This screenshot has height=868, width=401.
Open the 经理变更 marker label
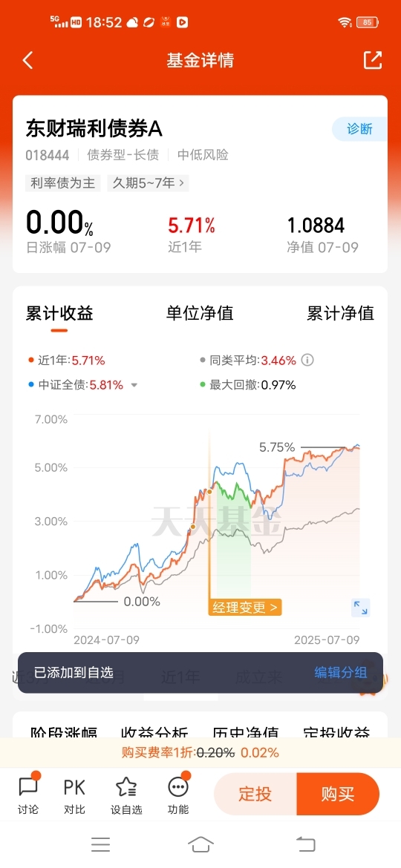(245, 608)
